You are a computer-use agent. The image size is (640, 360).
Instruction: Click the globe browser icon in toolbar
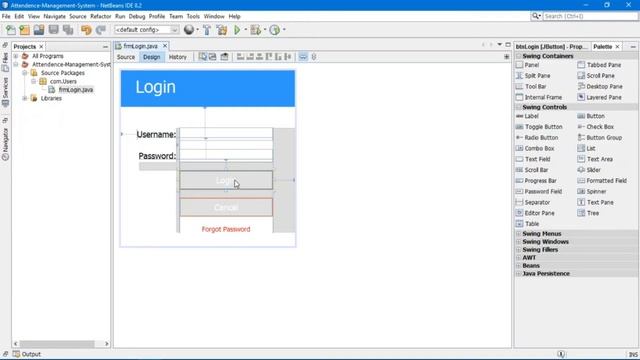(189, 30)
